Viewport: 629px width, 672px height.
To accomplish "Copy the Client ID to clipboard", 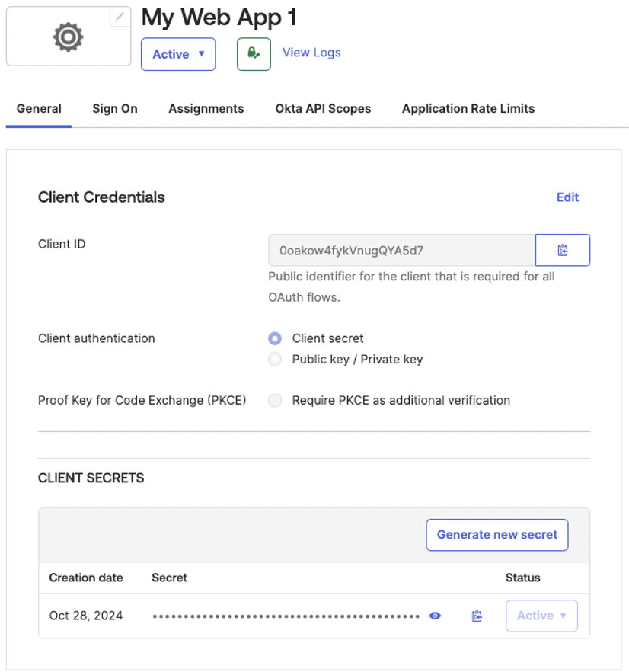I will tap(563, 250).
